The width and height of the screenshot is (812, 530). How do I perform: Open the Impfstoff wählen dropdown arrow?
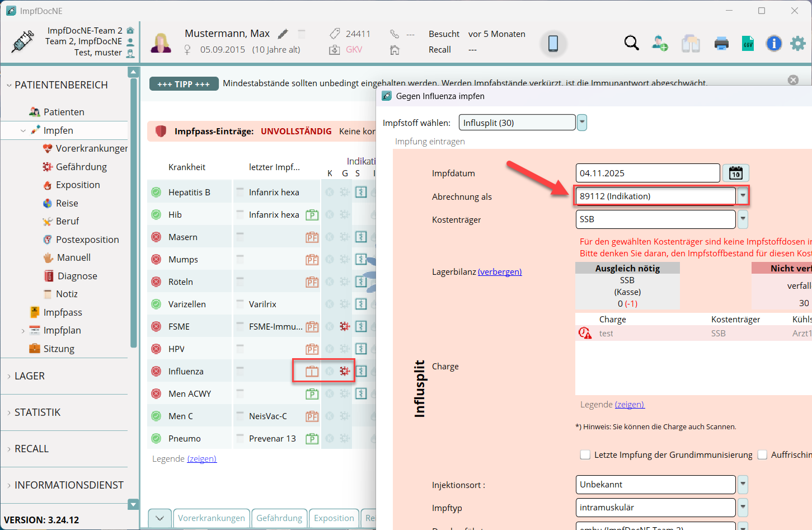pos(582,123)
